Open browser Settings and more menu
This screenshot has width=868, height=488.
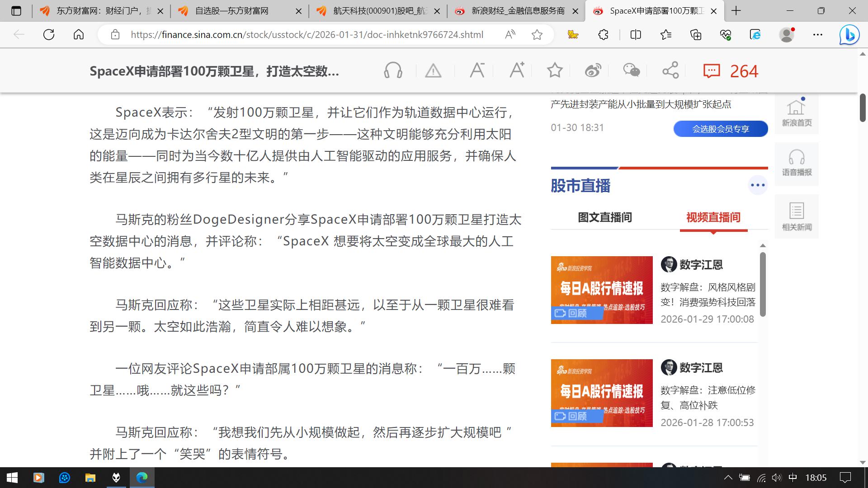(817, 35)
